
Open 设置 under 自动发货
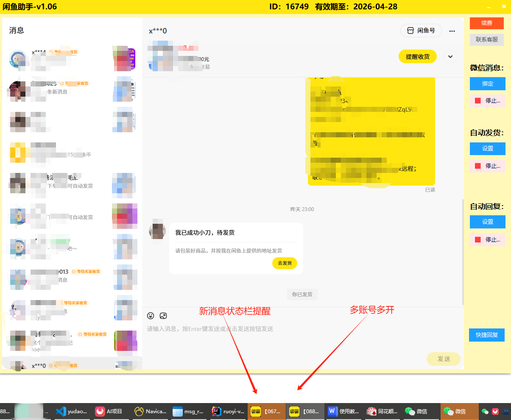pos(488,149)
